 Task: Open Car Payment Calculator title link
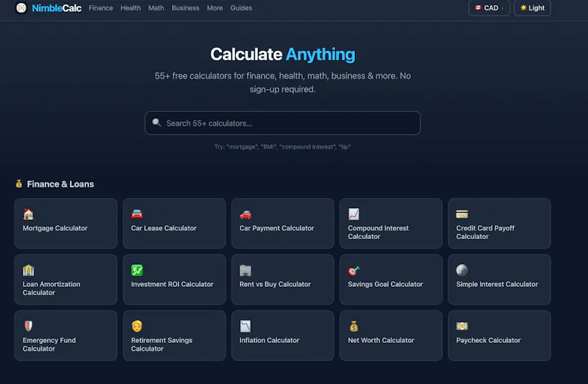point(277,228)
